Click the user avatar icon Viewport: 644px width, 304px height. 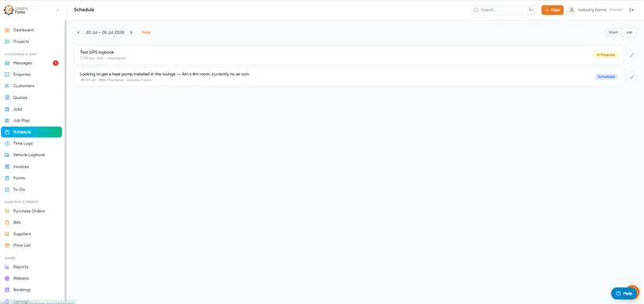(571, 10)
